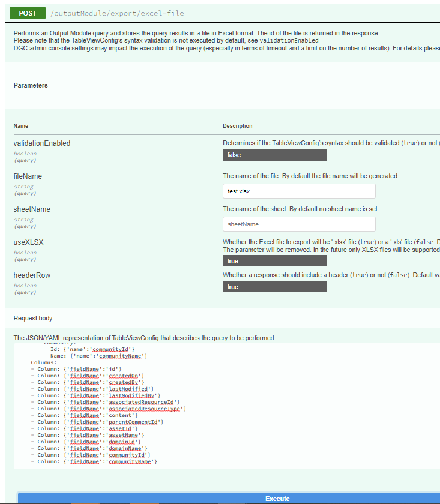Click the Name column header
The width and height of the screenshot is (440, 504).
coord(20,126)
